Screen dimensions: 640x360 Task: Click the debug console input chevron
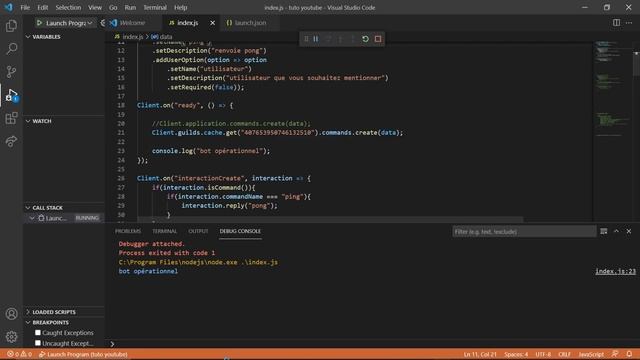112,344
